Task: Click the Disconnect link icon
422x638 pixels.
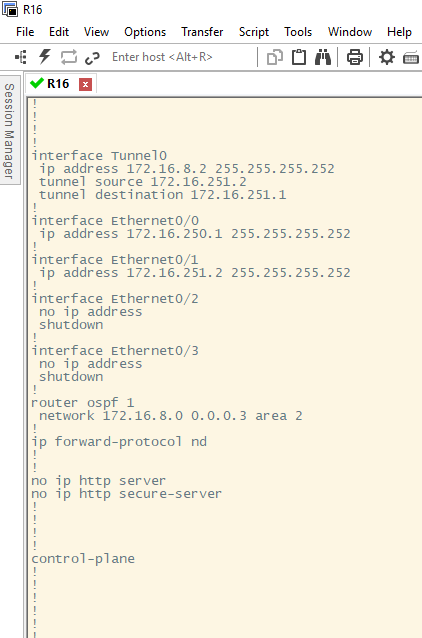Action: click(x=92, y=58)
